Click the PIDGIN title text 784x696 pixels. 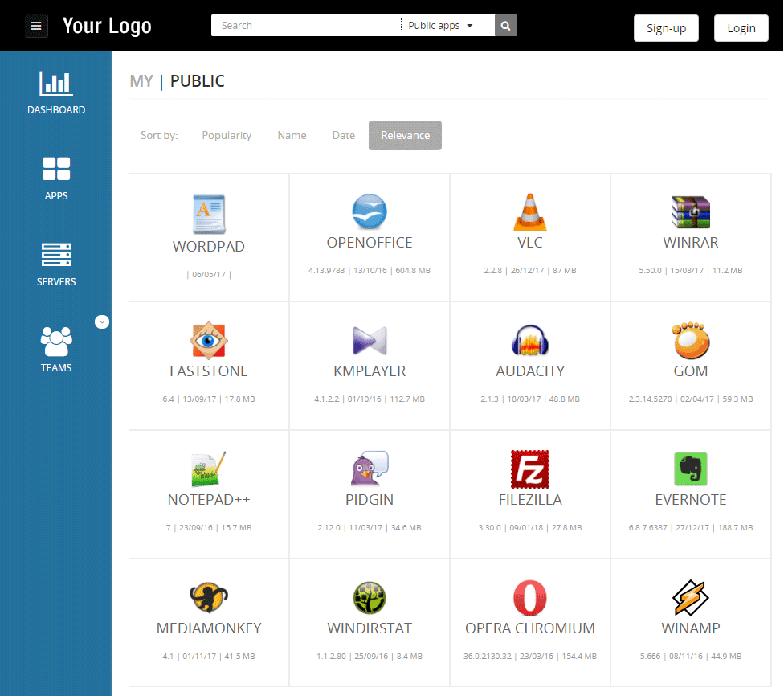point(370,499)
